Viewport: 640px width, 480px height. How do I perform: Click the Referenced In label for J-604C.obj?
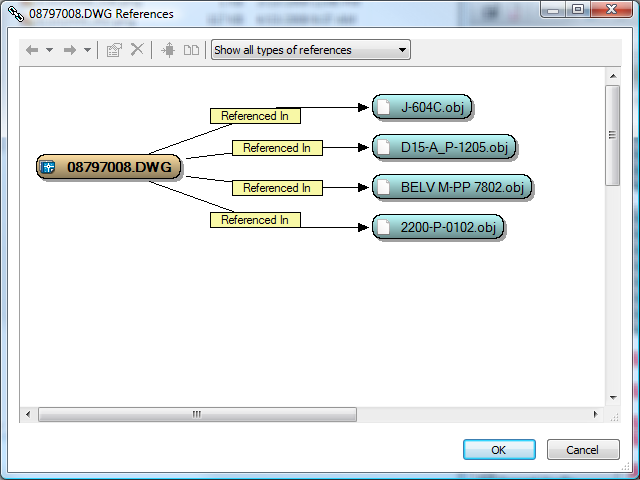(255, 116)
